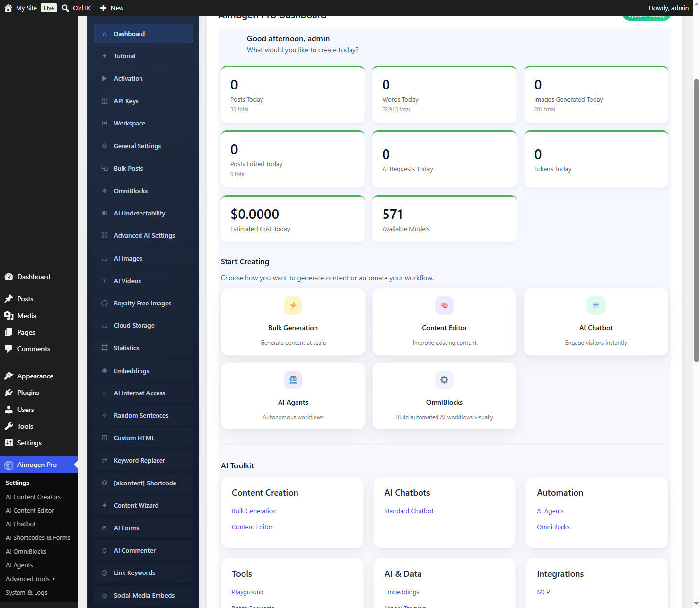Open the AI Agents link under Automation

pyautogui.click(x=550, y=511)
